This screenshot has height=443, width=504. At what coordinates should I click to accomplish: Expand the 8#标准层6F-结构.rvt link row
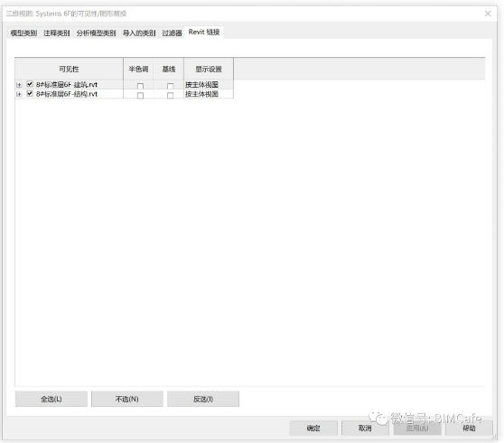pos(19,94)
